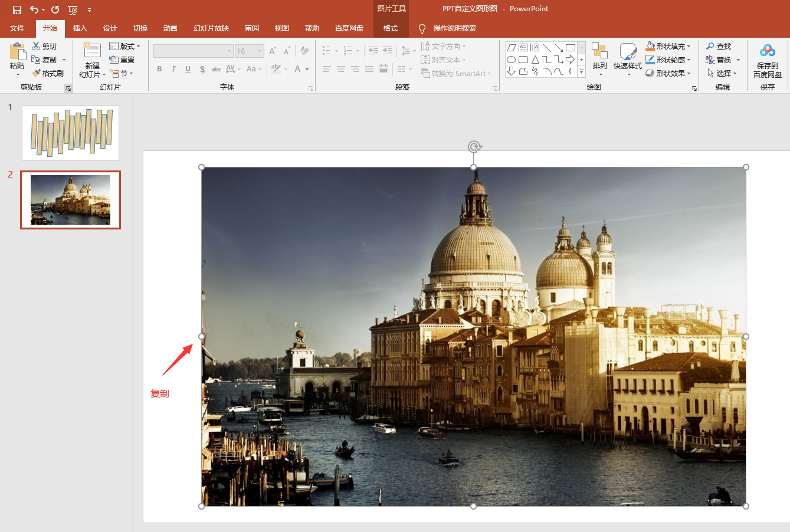
Task: Click the Save icon in quick access toolbar
Action: (17, 9)
